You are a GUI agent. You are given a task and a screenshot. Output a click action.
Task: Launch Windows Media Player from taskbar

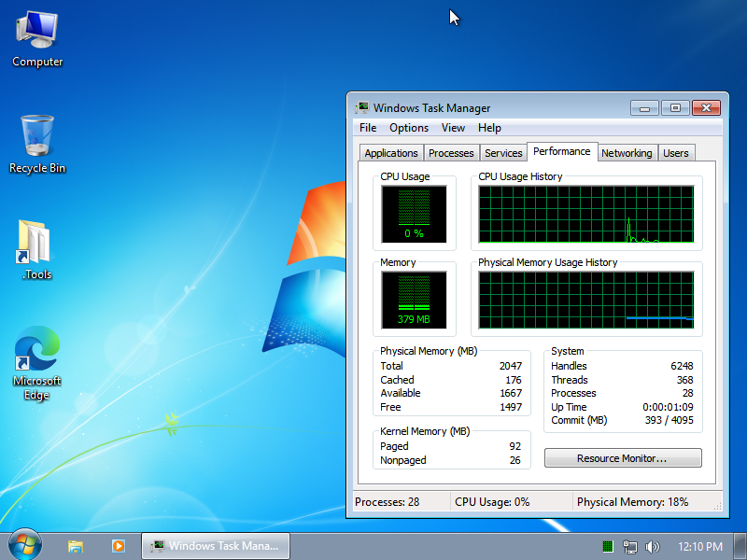tap(117, 546)
